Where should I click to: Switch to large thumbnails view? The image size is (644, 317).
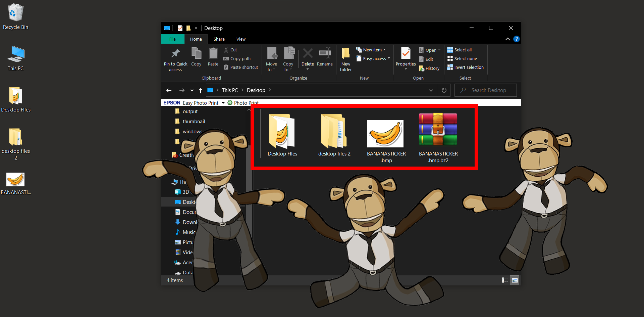tap(515, 280)
